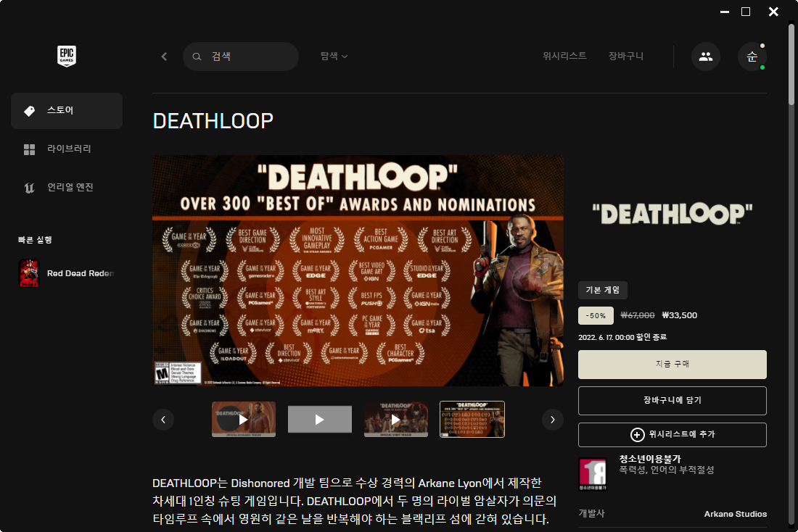The width and height of the screenshot is (798, 532).
Task: Play the gray second video thumbnail
Action: [320, 419]
